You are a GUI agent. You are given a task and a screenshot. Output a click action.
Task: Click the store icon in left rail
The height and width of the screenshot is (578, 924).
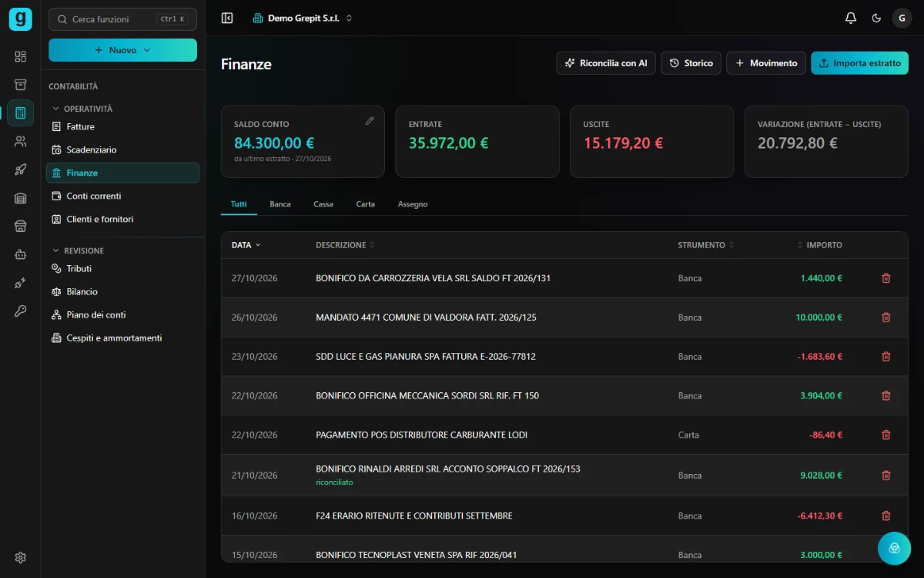[x=20, y=226]
